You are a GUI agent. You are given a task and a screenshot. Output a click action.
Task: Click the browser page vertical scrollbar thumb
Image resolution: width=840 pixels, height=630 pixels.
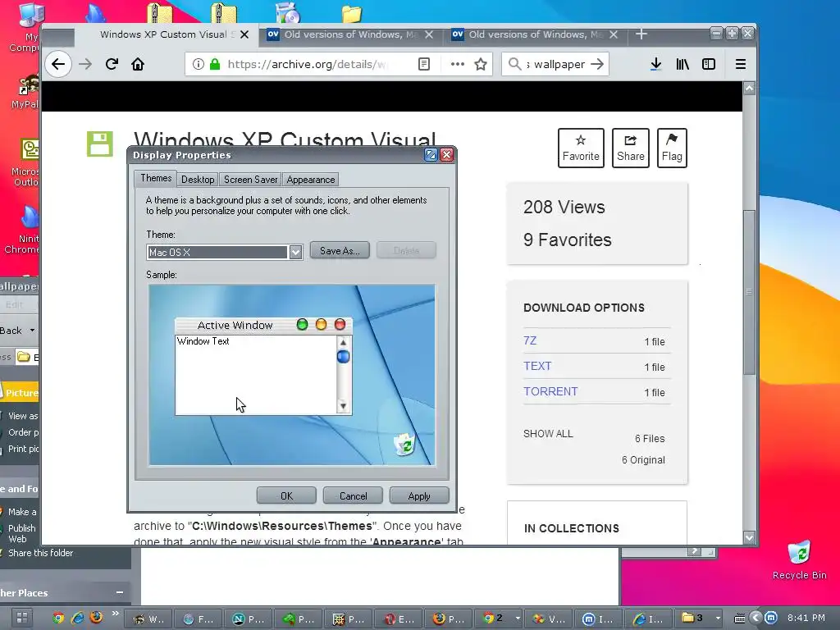750,293
